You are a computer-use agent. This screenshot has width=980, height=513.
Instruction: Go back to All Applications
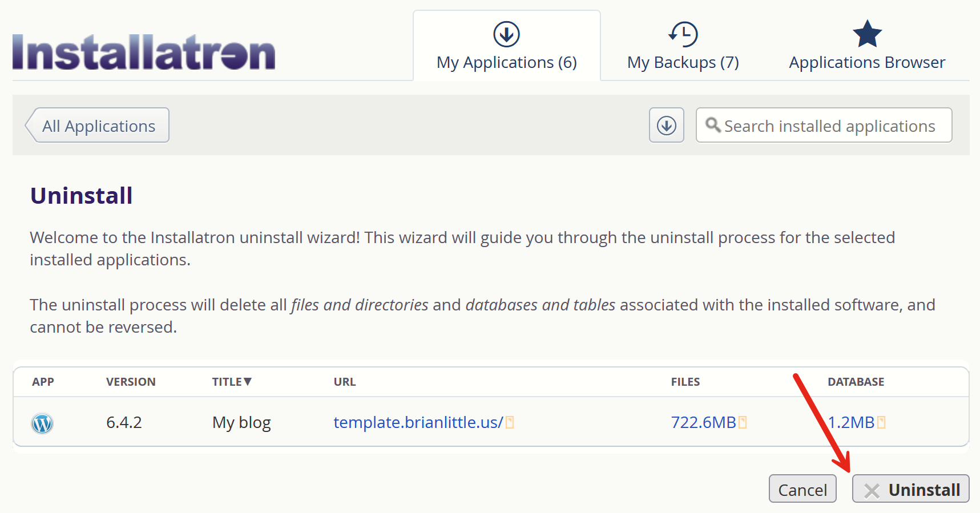98,126
